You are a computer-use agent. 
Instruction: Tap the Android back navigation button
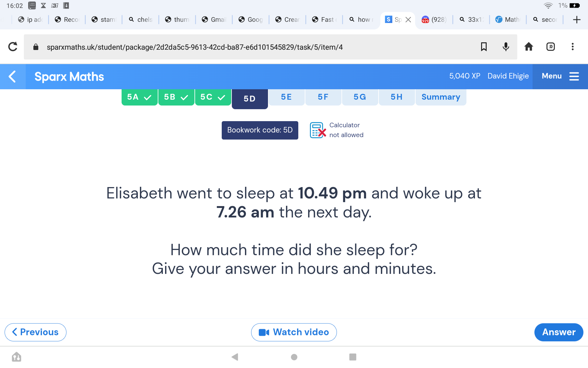[235, 357]
